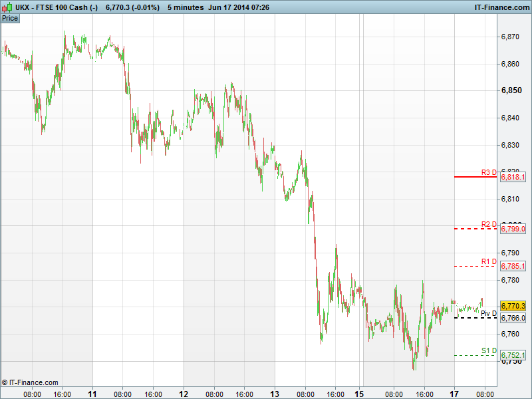Click the black dashed Piv D line
The width and height of the screenshot is (532, 399).
click(475, 318)
